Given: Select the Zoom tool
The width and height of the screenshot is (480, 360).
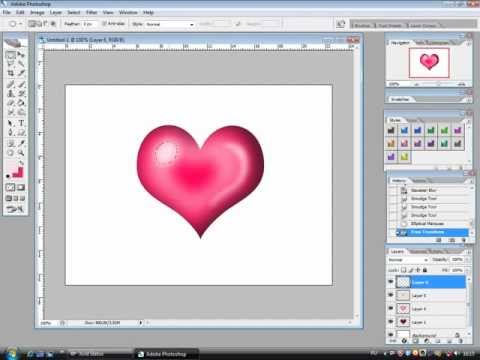Looking at the screenshot, I should click(21, 153).
